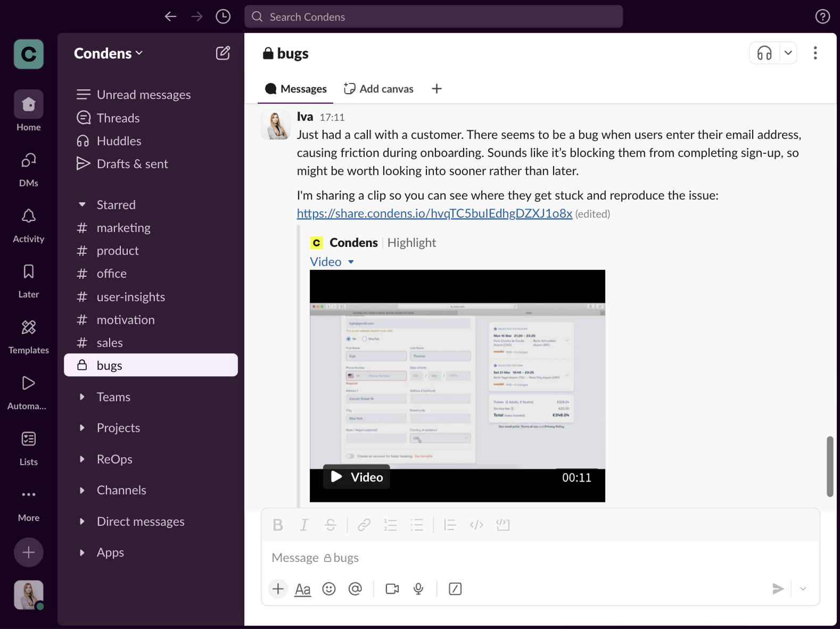Open channel more actions three dots
Viewport: 840px width, 629px height.
[x=815, y=53]
